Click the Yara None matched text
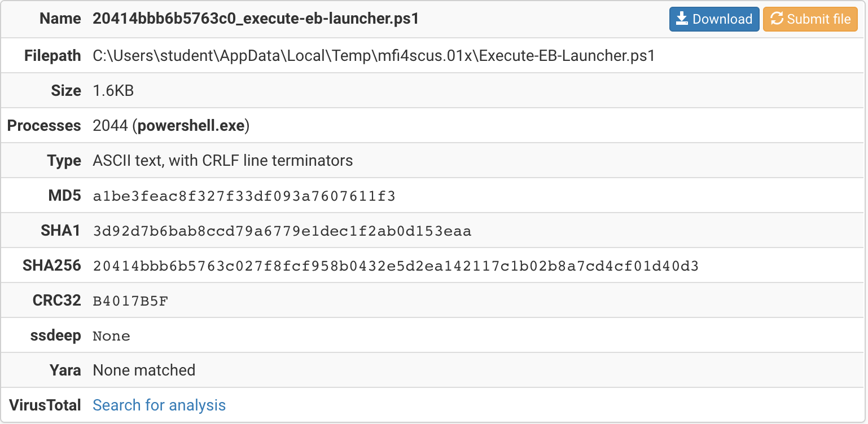Viewport: 868px width, 424px height. point(144,370)
